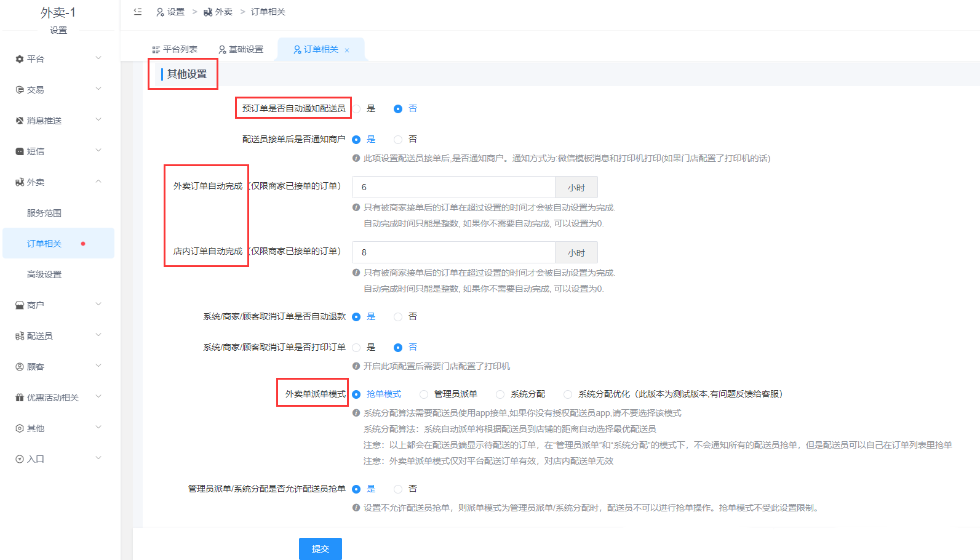Collapse the 外卖 sidebar menu chevron
Image resolution: width=980 pixels, height=560 pixels.
click(98, 181)
